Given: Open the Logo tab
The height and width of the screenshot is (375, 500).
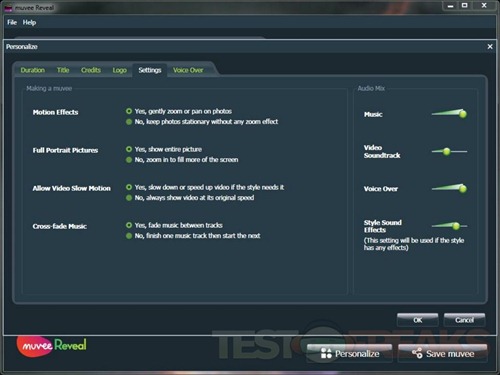Looking at the screenshot, I should point(119,70).
